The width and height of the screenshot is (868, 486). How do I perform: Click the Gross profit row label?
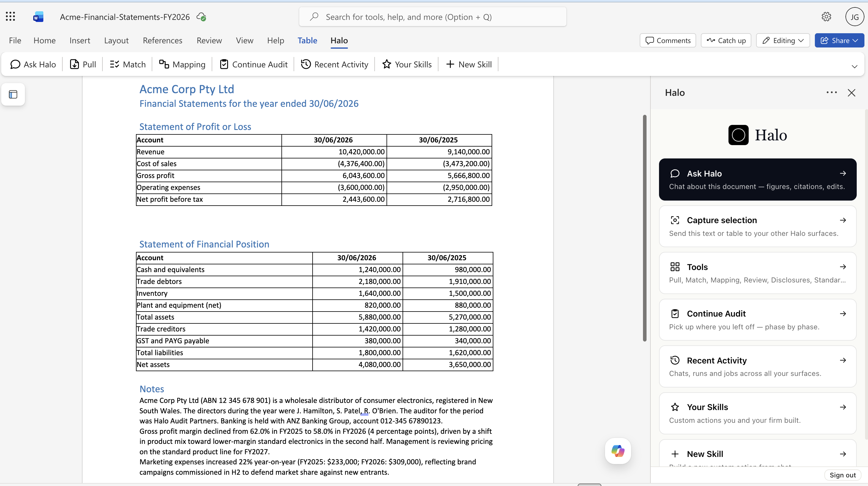(155, 175)
